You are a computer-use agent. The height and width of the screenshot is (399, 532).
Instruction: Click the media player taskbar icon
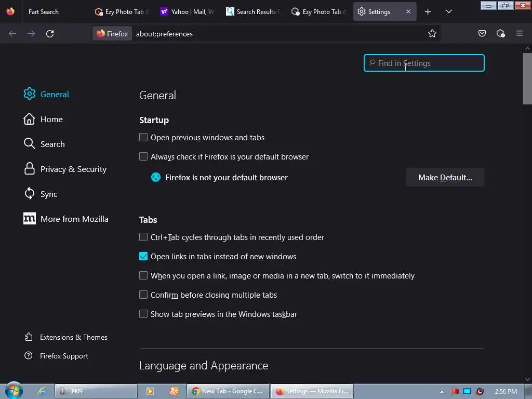[x=150, y=391]
